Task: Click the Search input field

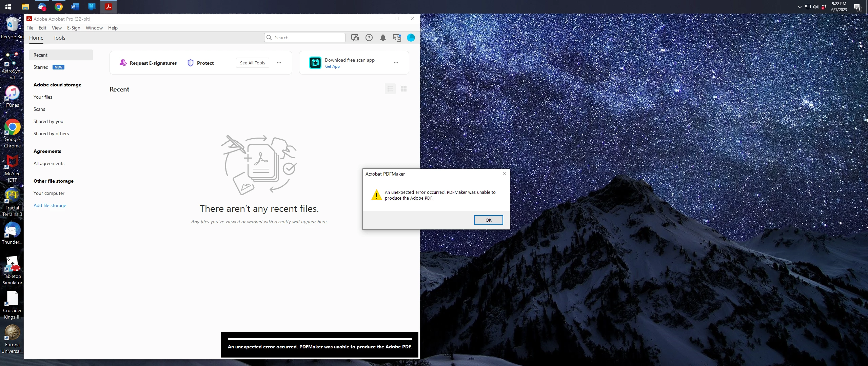Action: click(308, 38)
